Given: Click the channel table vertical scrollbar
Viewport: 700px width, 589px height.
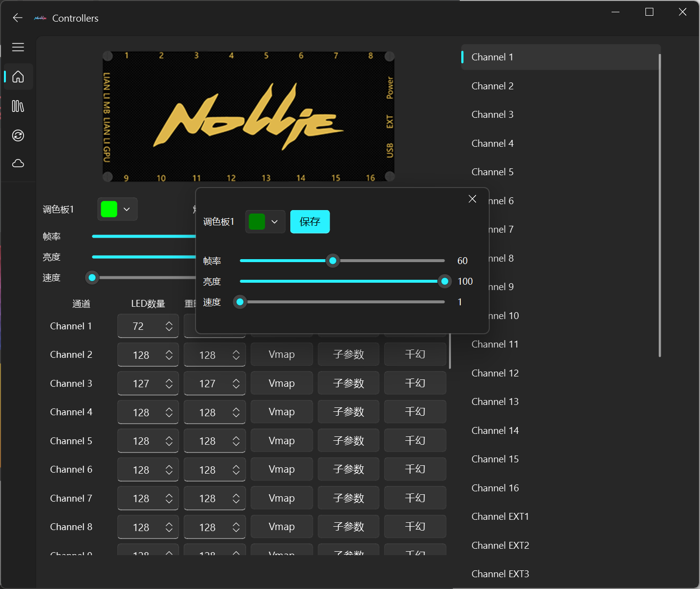Looking at the screenshot, I should (450, 351).
